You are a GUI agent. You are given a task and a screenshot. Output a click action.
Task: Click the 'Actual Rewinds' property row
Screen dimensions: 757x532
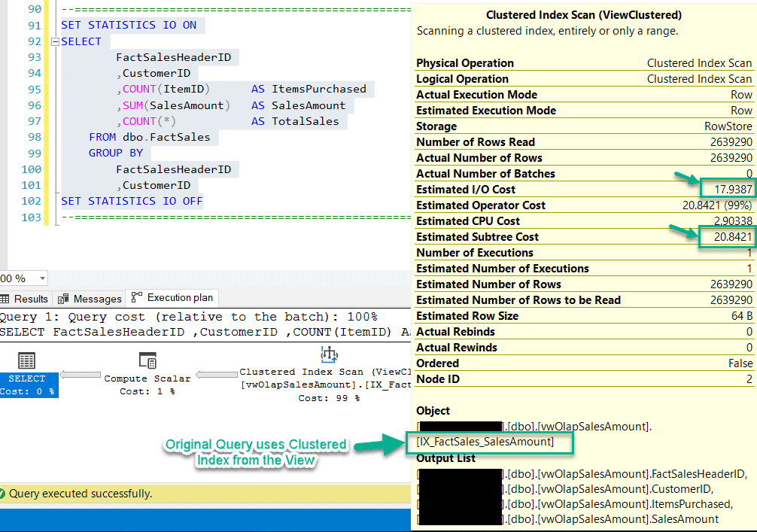[x=584, y=348]
